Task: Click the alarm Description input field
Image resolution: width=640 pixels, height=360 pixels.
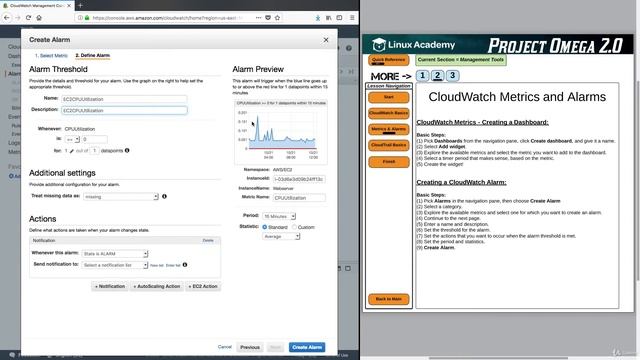Action: click(124, 110)
